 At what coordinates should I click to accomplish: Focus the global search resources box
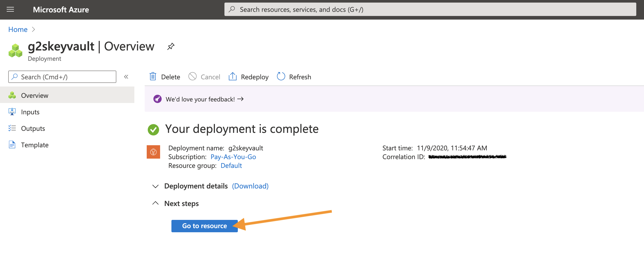430,10
